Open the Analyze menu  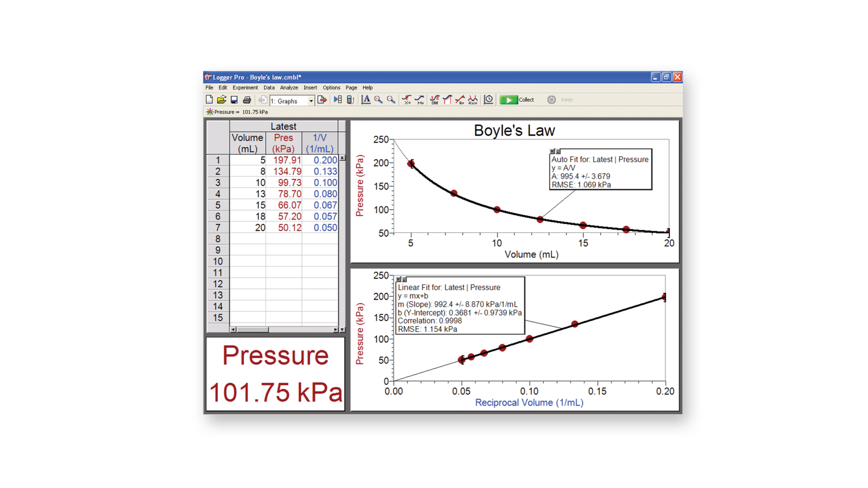point(289,88)
